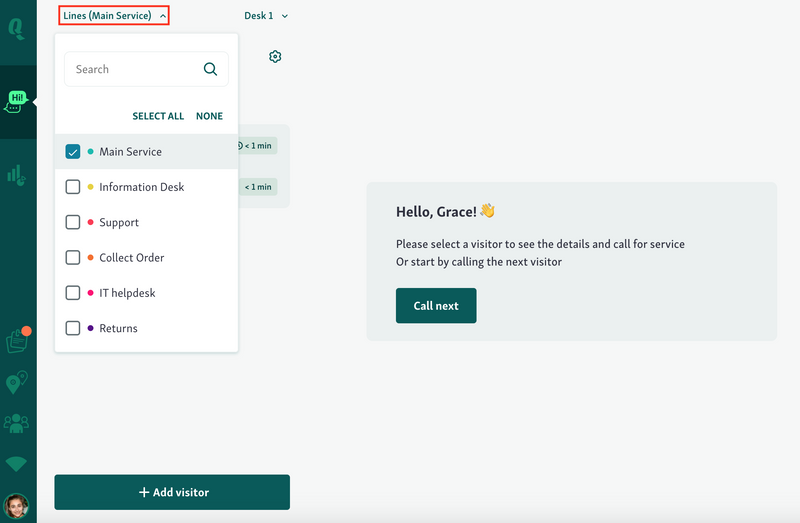The height and width of the screenshot is (523, 800).
Task: Open the team users icon in sidebar
Action: click(17, 423)
